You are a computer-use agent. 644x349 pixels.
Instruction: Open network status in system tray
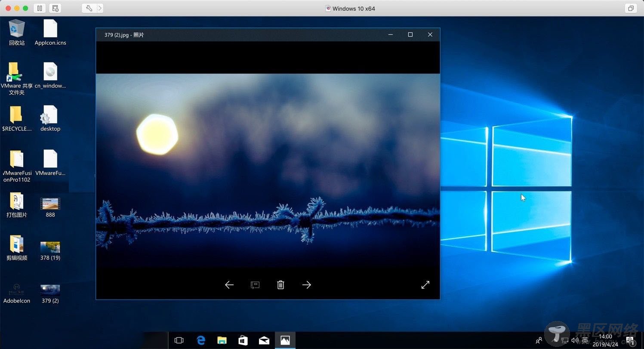tap(564, 340)
